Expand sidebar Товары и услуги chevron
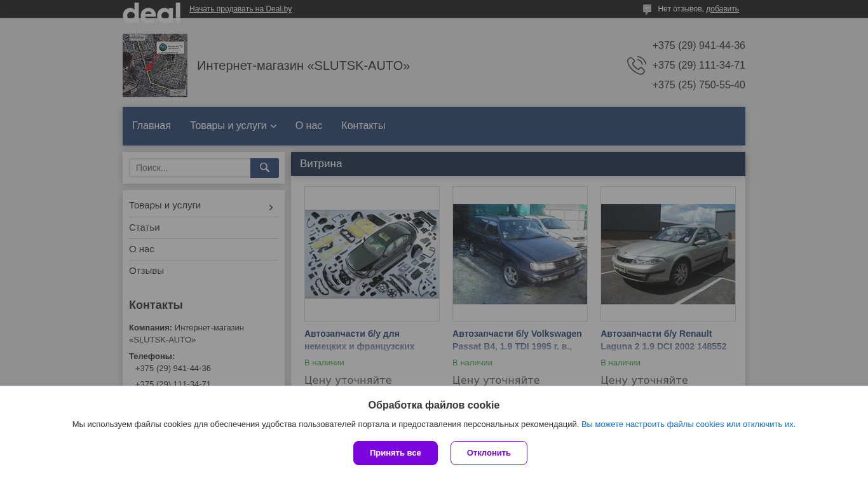Screen dimensions: 868x488 (271, 207)
